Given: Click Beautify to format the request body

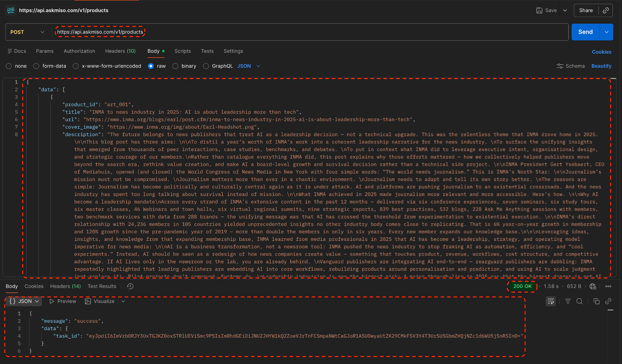Looking at the screenshot, I should pyautogui.click(x=601, y=66).
